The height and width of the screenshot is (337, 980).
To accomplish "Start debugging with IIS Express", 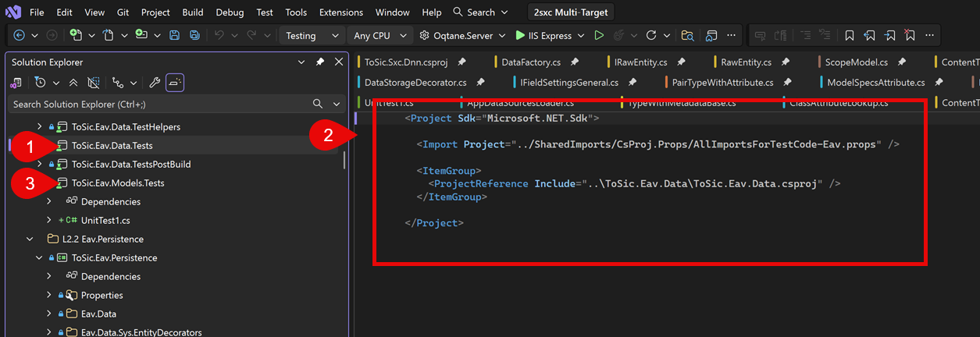I will click(543, 35).
